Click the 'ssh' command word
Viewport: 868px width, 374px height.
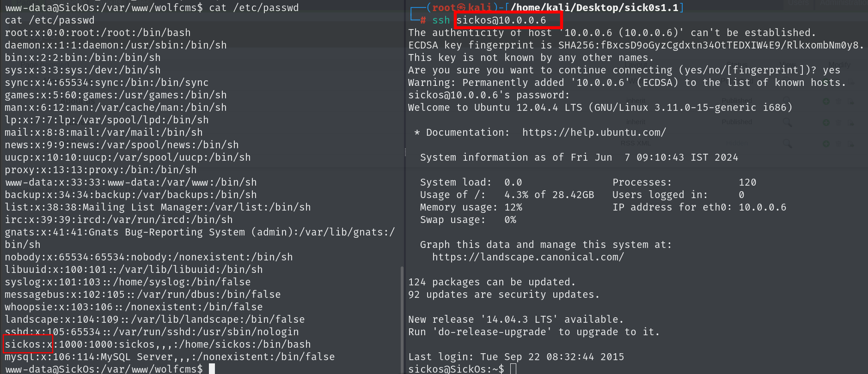[x=441, y=20]
